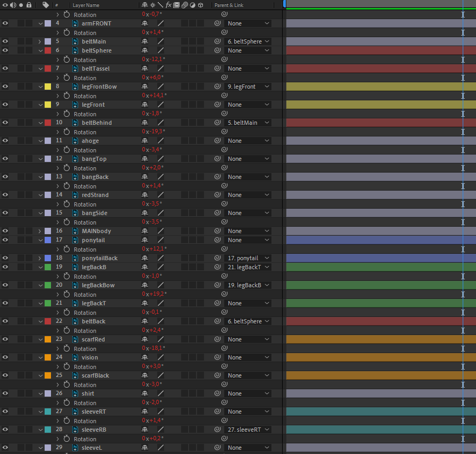
Task: Click the shy switch on beltTassel layer
Action: [x=144, y=68]
